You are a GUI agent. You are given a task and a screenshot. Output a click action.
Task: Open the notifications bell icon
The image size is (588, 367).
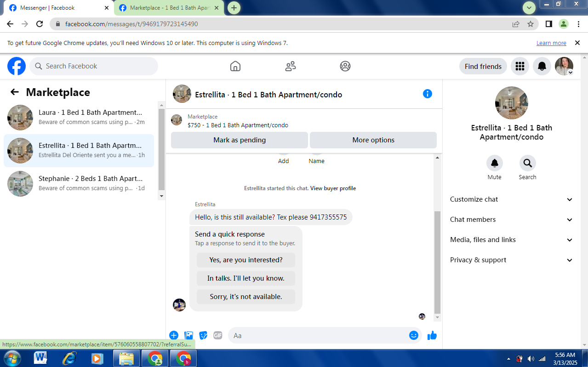[x=542, y=66]
